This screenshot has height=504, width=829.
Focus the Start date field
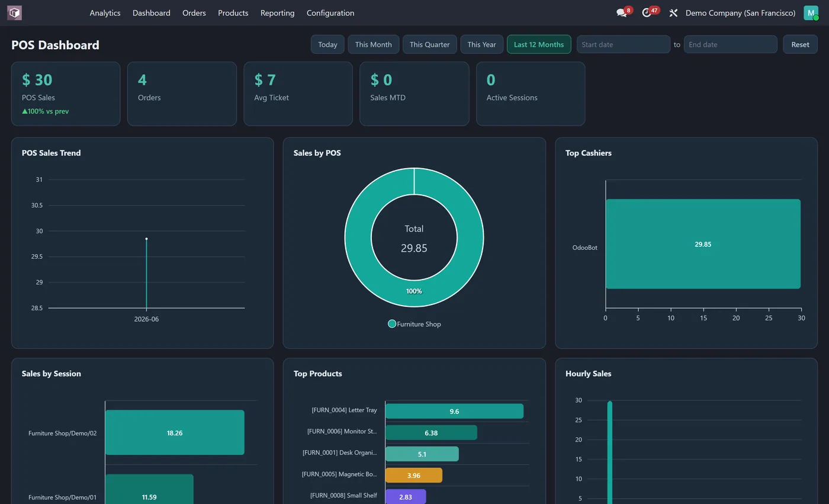pos(624,44)
